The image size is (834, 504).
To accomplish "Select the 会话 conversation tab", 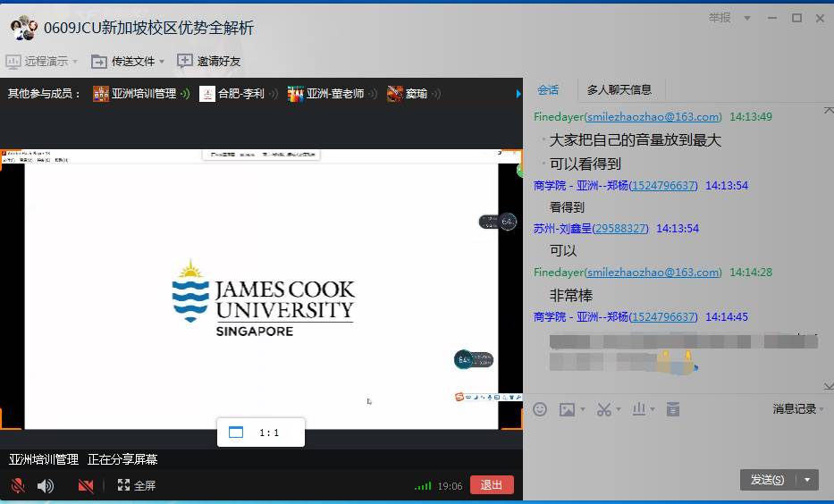I will click(548, 89).
